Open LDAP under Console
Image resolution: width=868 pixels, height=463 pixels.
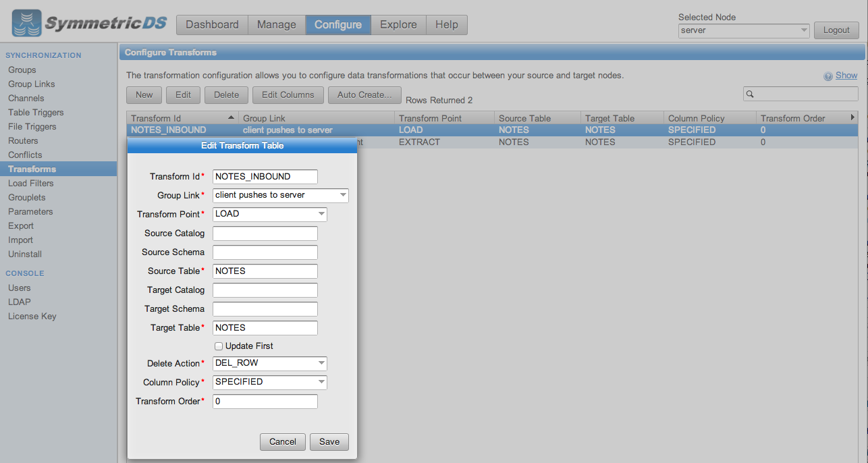coord(20,302)
